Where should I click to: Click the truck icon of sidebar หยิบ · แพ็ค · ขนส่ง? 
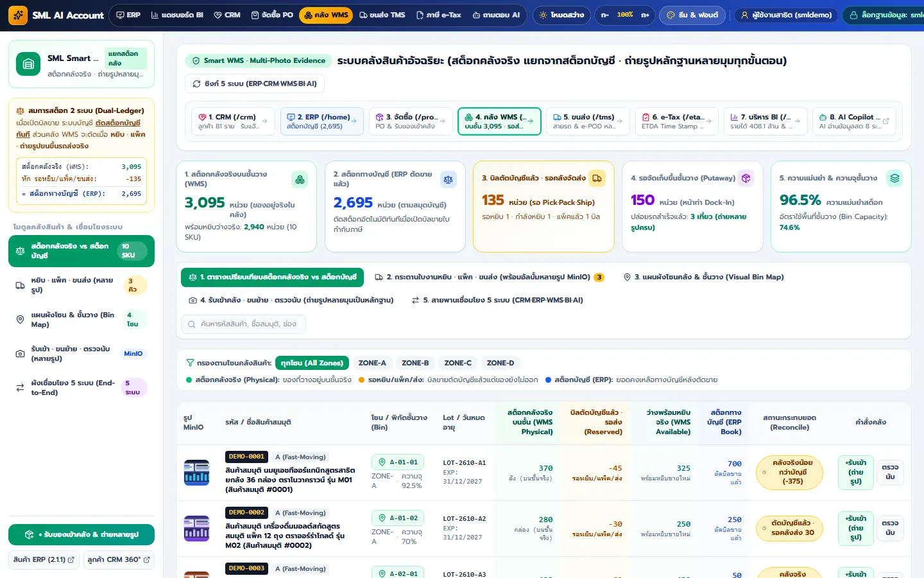20,285
